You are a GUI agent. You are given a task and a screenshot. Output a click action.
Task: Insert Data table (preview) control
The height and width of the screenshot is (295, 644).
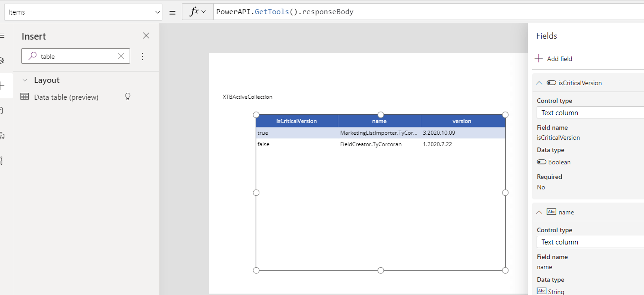pyautogui.click(x=66, y=97)
